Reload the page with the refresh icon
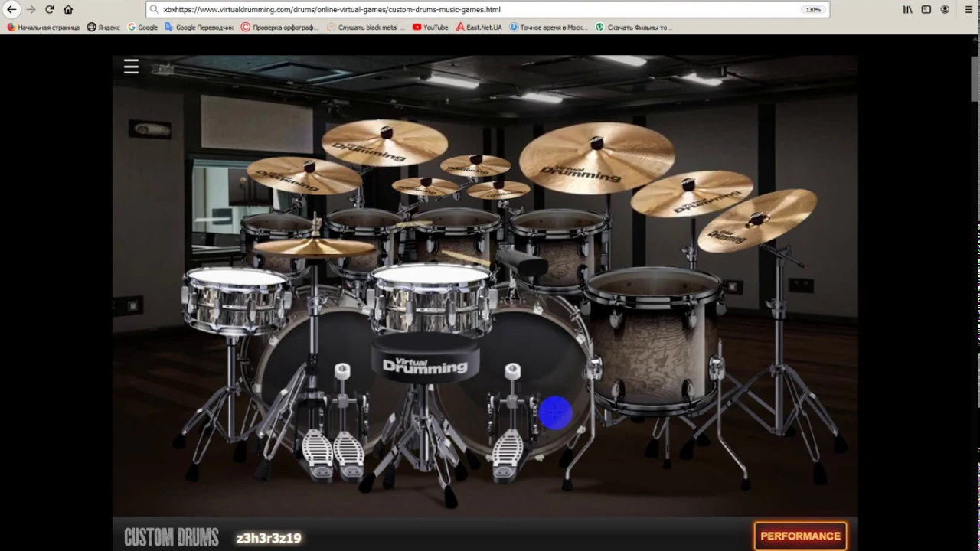The height and width of the screenshot is (551, 980). (x=50, y=9)
